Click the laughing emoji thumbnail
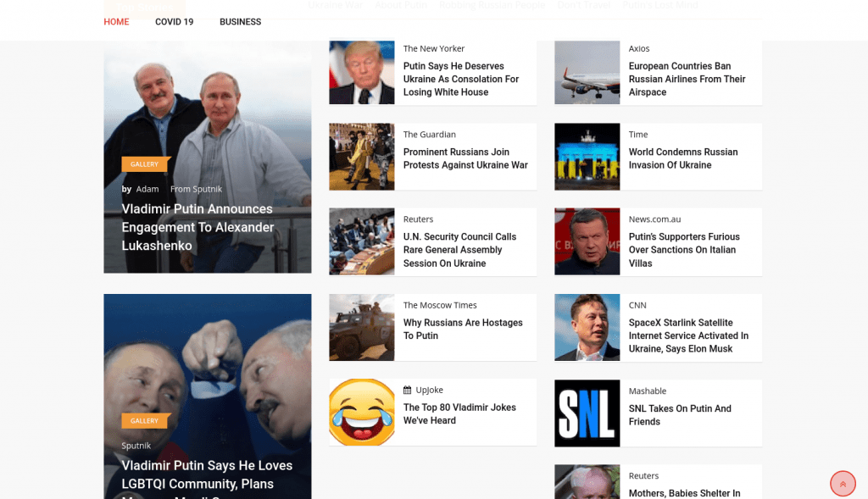Screen dimensions: 868x499 pyautogui.click(x=362, y=412)
